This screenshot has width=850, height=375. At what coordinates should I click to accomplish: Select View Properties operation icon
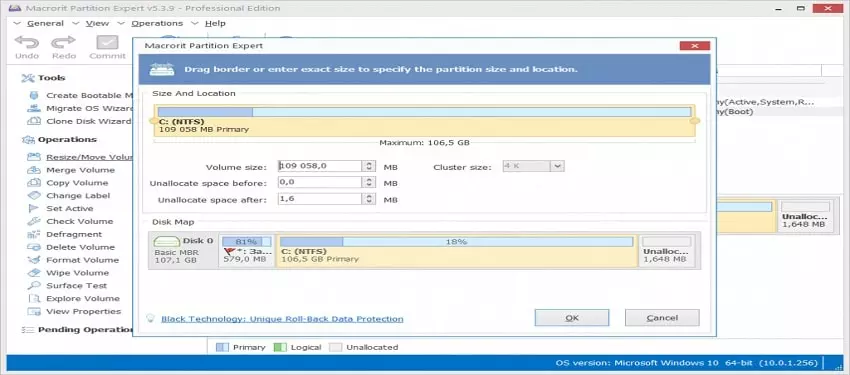pos(34,312)
